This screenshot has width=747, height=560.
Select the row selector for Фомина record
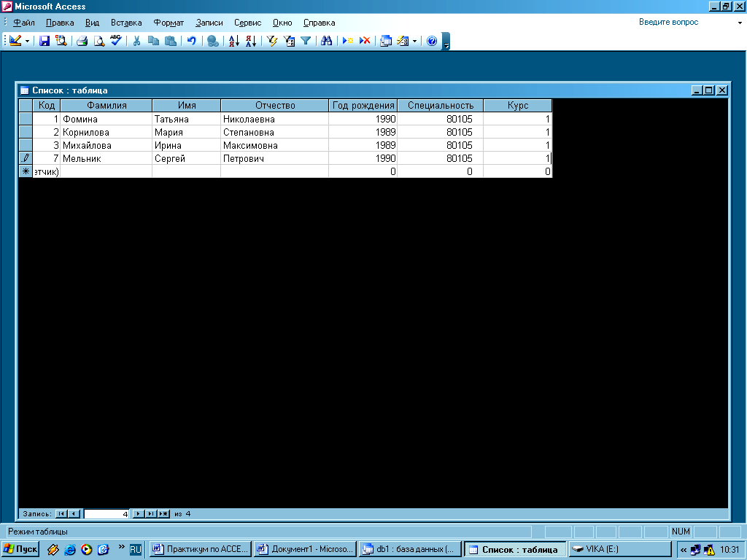(x=26, y=119)
